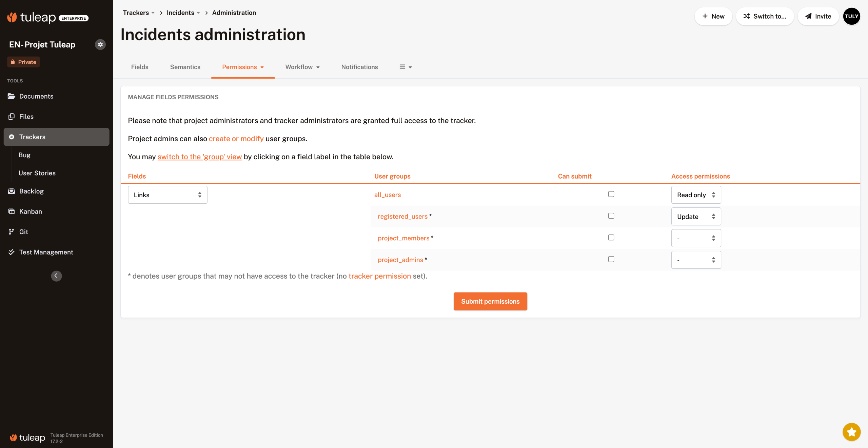Switch to the Semantics tab
Image resolution: width=868 pixels, height=448 pixels.
pos(185,67)
